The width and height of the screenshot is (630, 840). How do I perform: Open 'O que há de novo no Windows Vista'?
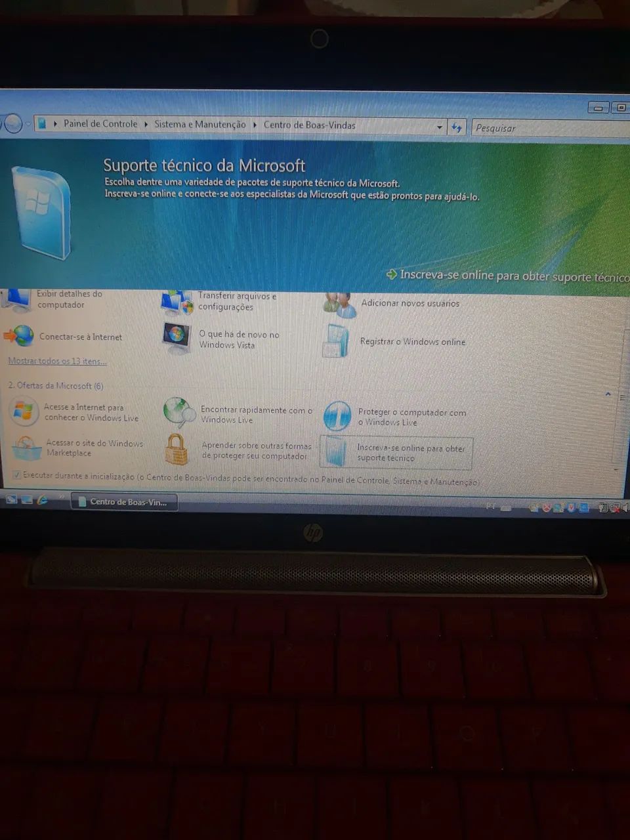click(222, 339)
